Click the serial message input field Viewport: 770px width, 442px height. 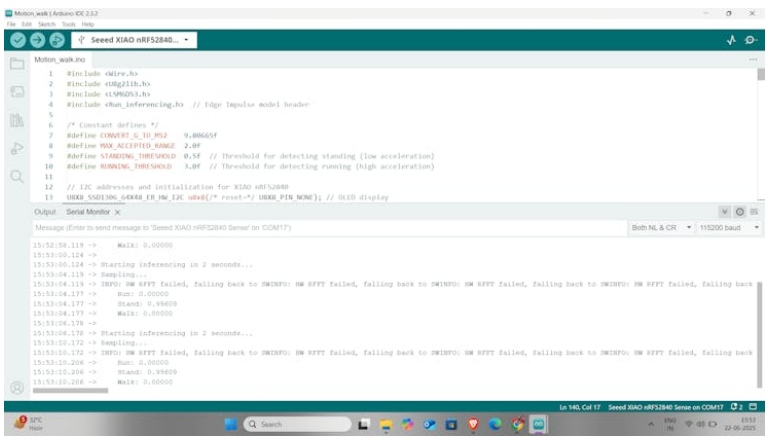coord(320,228)
